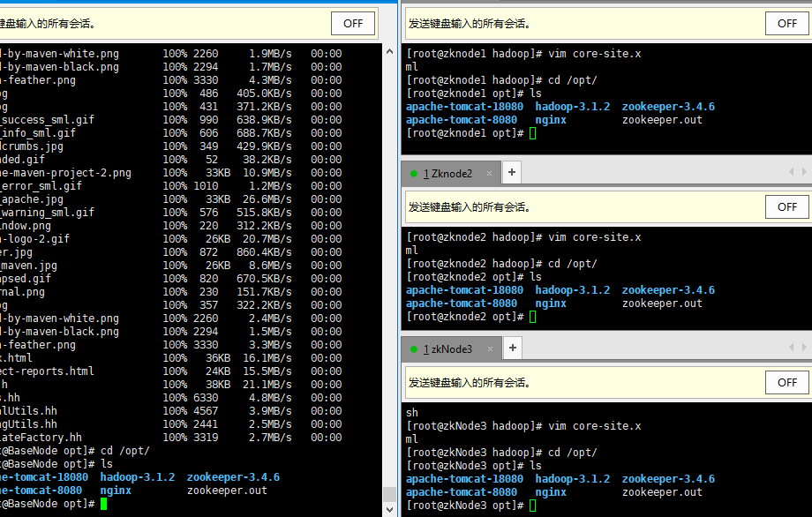Click scroll-down arrow of BaseNode terminal scrollbar
The height and width of the screenshot is (517, 812).
pos(389,510)
